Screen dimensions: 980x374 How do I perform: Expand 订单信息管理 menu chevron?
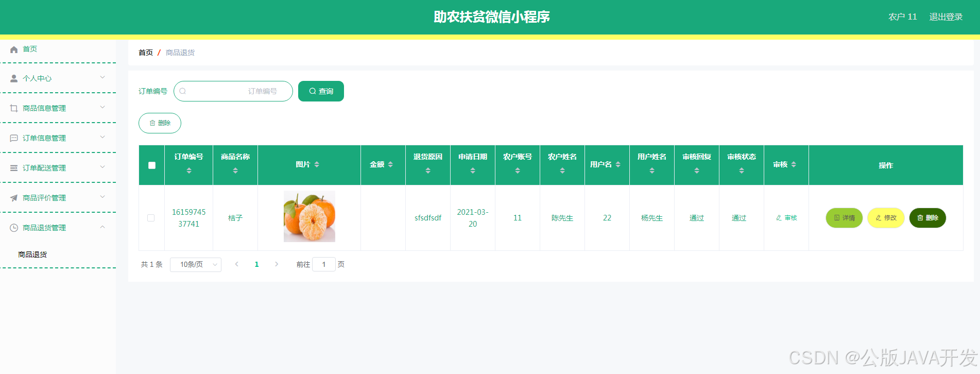(x=102, y=137)
